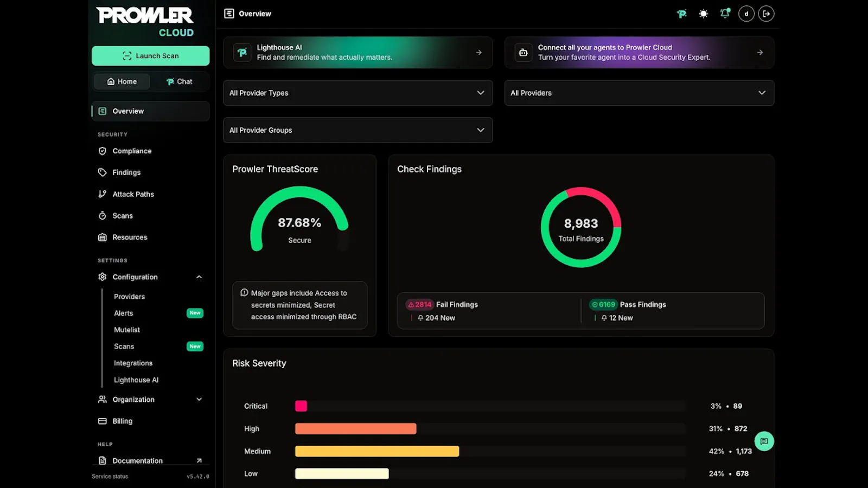The image size is (868, 488).
Task: Collapse the Configuration section chevron
Action: (199, 277)
